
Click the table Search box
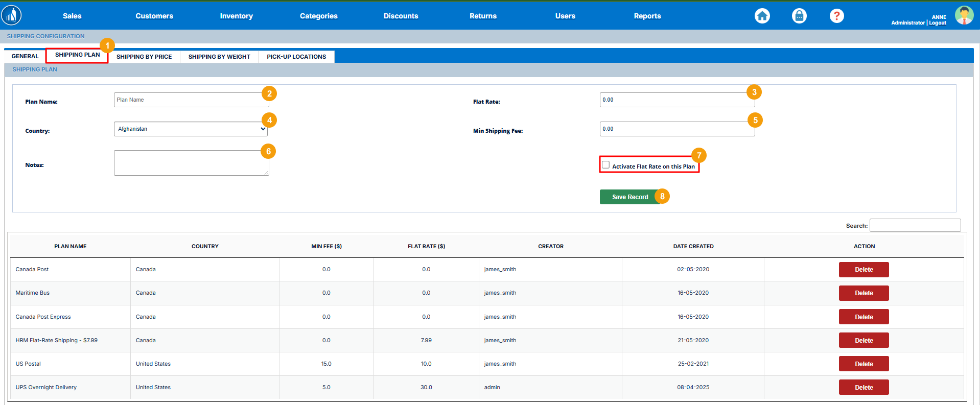(x=915, y=225)
